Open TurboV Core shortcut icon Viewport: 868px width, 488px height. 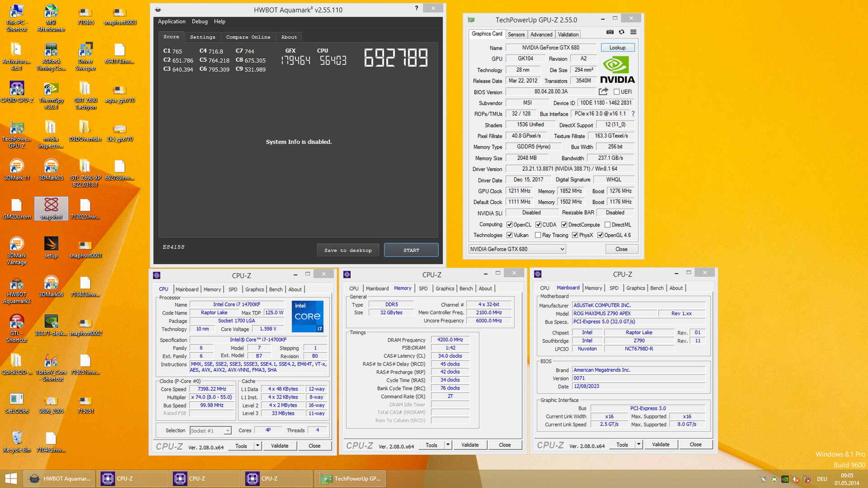[51, 368]
